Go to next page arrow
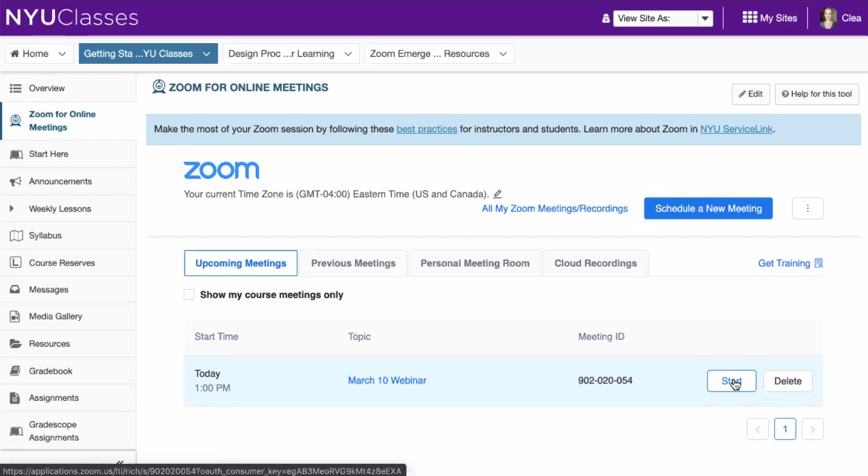The width and height of the screenshot is (868, 476). 812,429
